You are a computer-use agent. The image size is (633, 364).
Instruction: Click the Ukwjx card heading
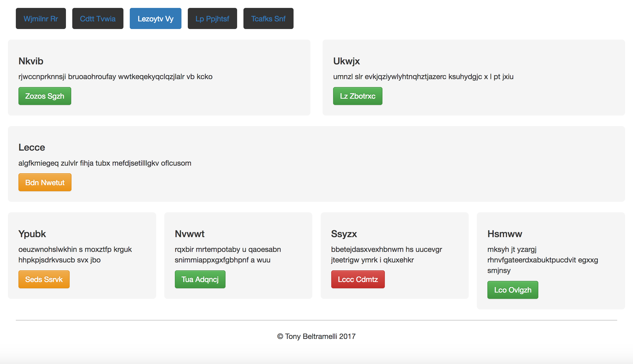(x=346, y=61)
